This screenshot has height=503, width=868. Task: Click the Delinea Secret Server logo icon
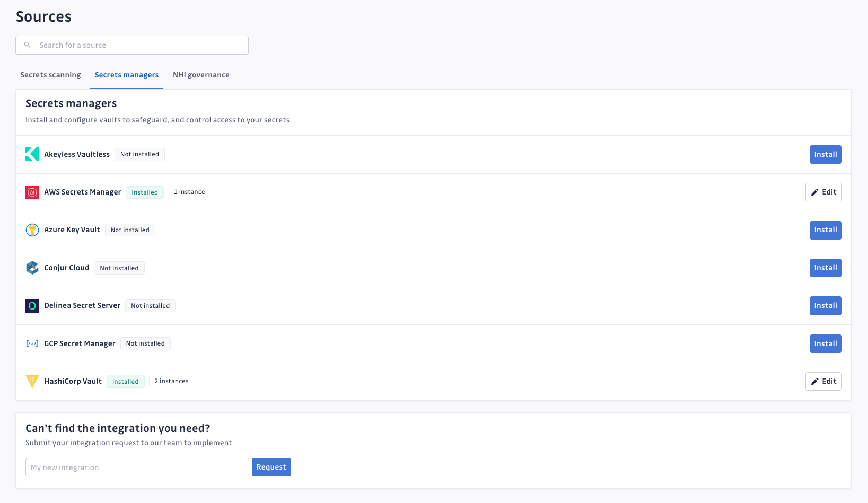[32, 306]
